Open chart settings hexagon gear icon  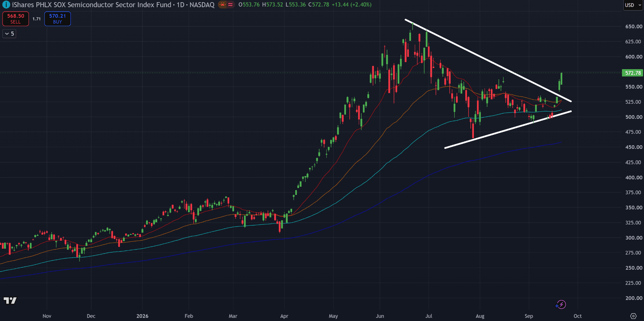tap(633, 316)
